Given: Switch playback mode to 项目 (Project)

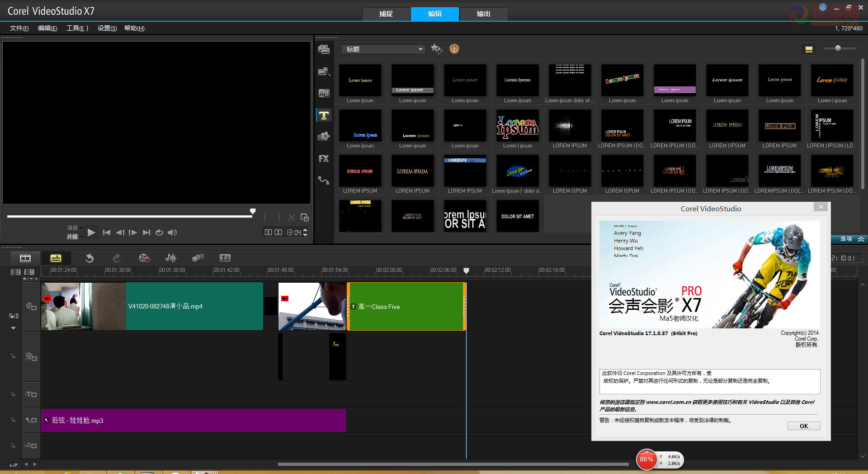Looking at the screenshot, I should coord(72,228).
